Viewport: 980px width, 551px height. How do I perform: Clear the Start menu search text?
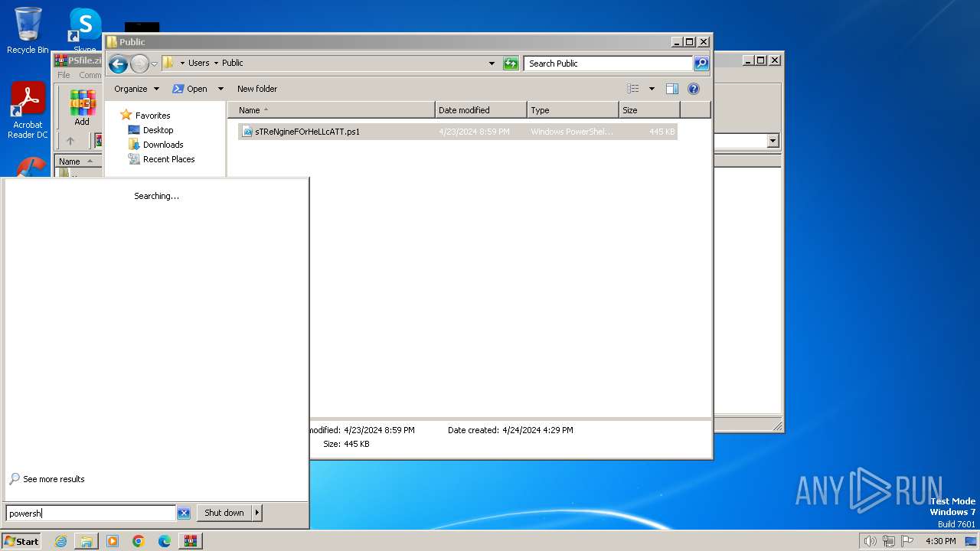pyautogui.click(x=184, y=514)
